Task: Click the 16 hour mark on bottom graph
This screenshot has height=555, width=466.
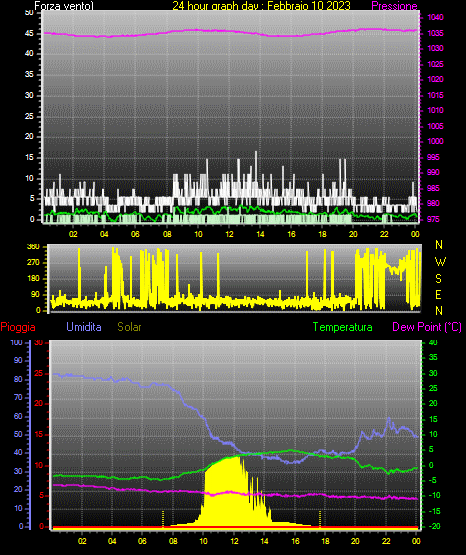Action: [x=295, y=541]
